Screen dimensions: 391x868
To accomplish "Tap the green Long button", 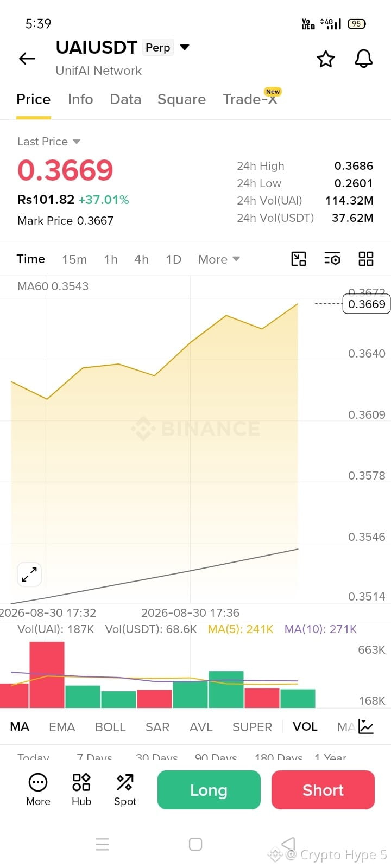I will [209, 790].
